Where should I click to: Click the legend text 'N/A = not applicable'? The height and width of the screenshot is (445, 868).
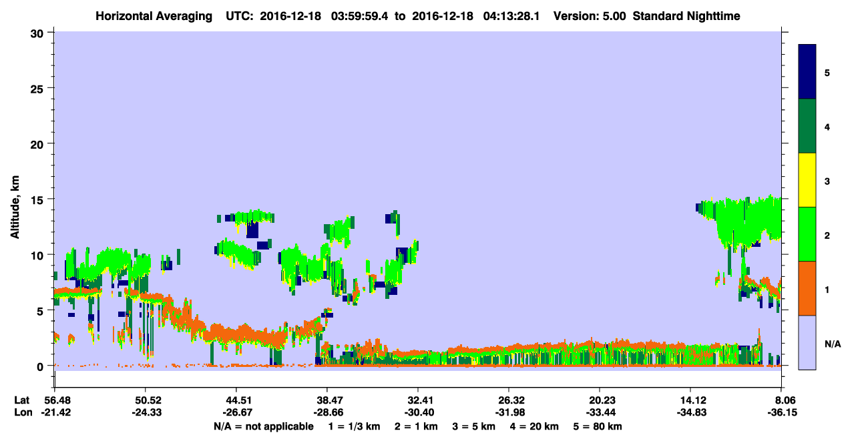(x=263, y=426)
